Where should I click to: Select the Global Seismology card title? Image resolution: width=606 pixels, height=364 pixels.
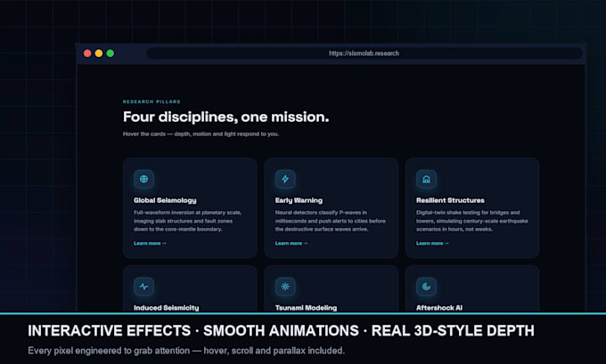pyautogui.click(x=165, y=200)
